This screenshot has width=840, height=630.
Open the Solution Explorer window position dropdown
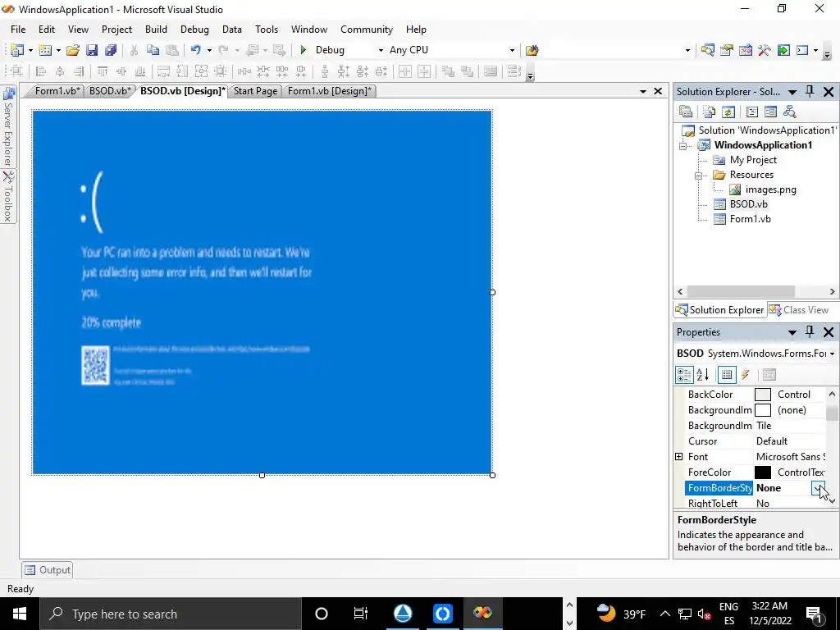pos(792,92)
